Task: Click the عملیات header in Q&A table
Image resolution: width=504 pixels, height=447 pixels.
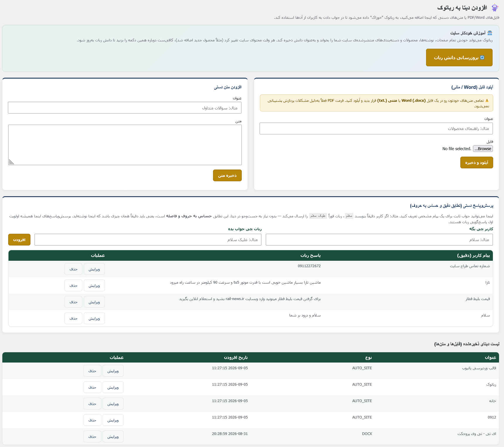Action: 98,255
